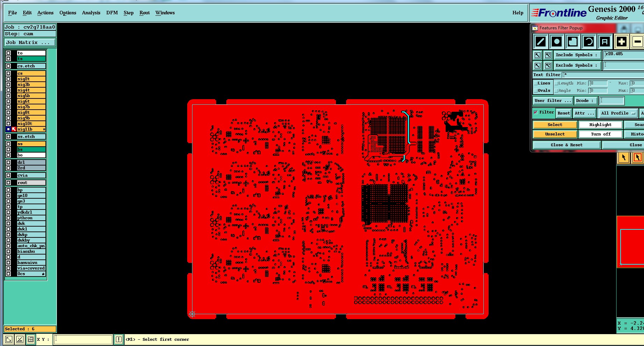The image size is (644, 346).
Task: Click the grid snap icon beside X Y
Action: [x=31, y=339]
